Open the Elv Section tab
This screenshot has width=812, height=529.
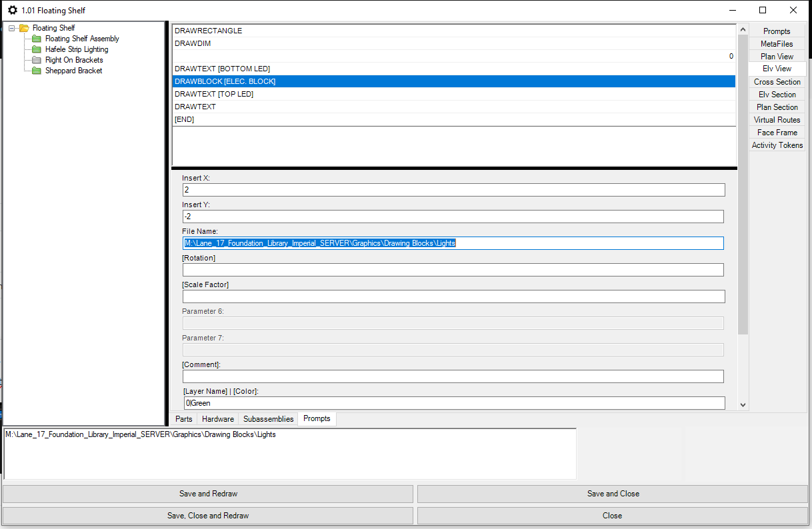(x=777, y=95)
